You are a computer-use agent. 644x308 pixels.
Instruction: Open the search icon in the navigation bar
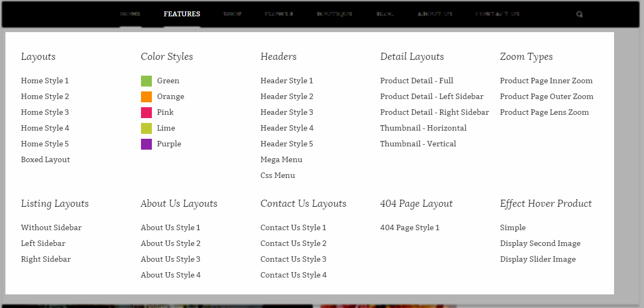[x=580, y=14]
